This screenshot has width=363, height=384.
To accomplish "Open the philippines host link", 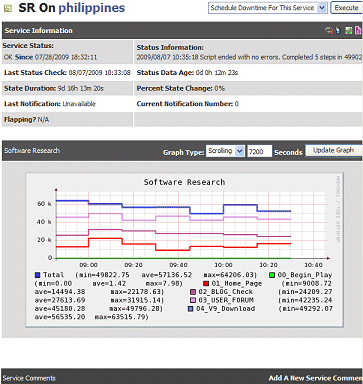I will (92, 8).
